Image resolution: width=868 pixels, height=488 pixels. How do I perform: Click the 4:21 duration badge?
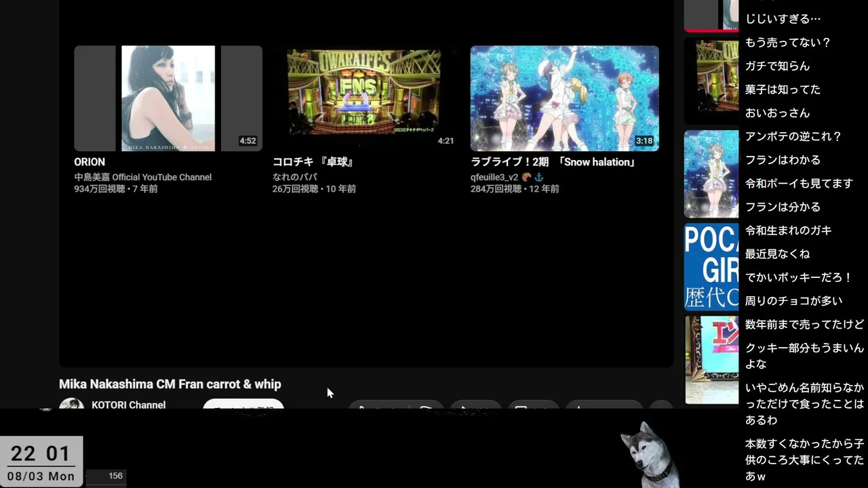point(446,141)
